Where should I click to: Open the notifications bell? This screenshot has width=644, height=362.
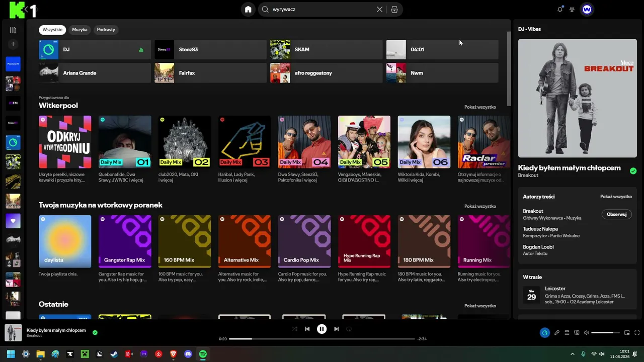pos(560,9)
